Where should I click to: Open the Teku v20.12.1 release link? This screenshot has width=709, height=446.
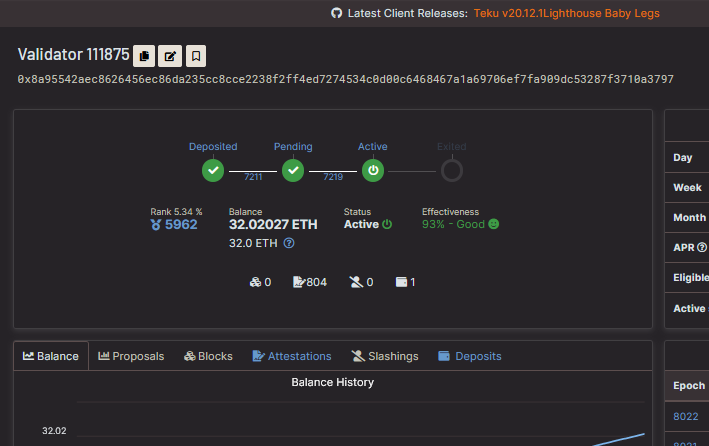pos(508,13)
